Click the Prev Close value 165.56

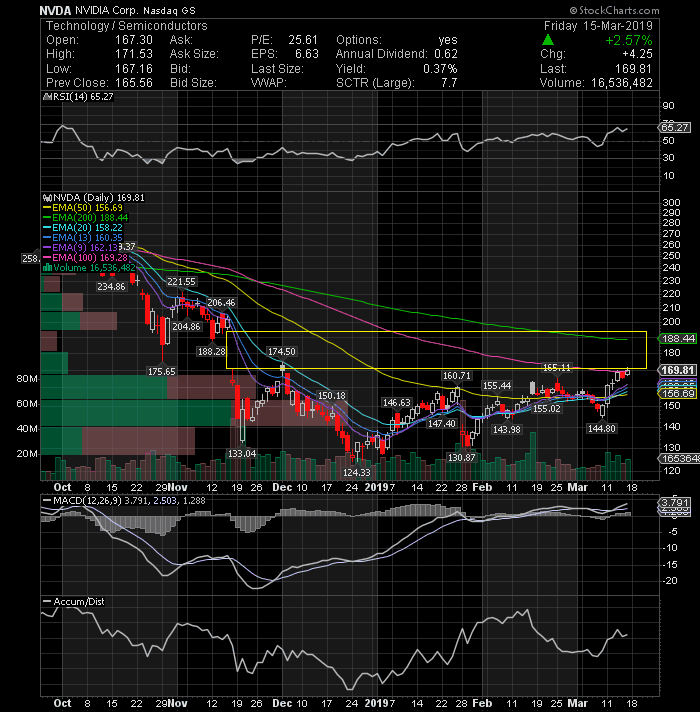[x=133, y=83]
